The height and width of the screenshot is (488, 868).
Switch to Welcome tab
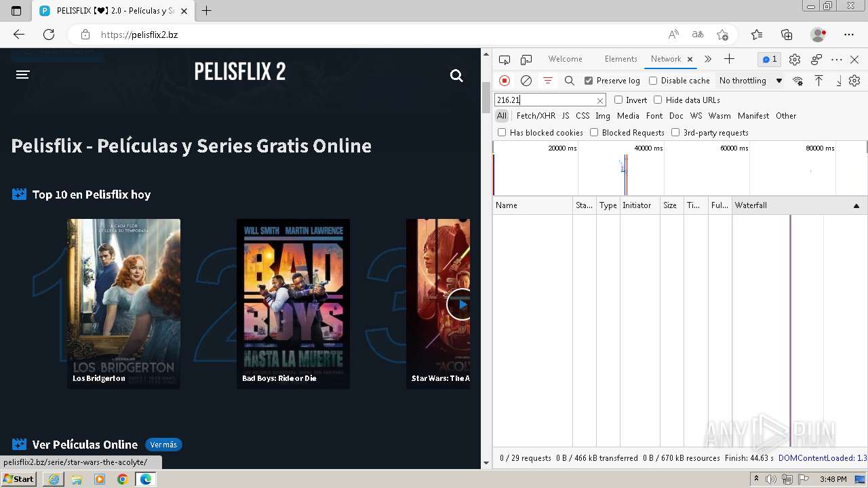[566, 59]
